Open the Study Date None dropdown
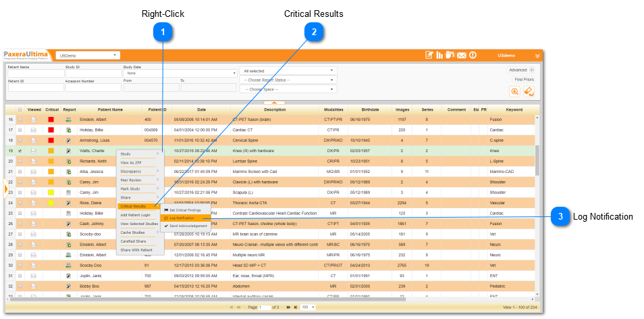This screenshot has width=644, height=319. tap(180, 73)
